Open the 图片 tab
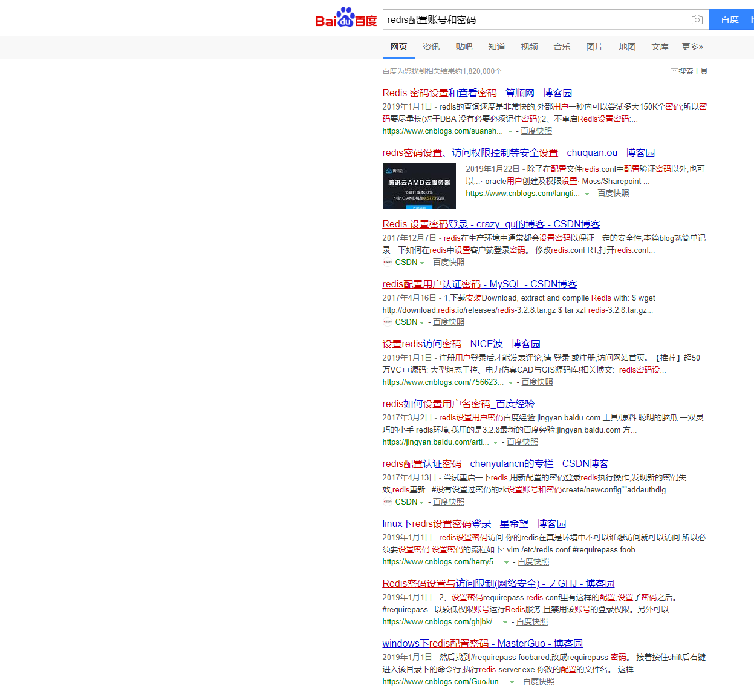This screenshot has height=700, width=754. (594, 47)
